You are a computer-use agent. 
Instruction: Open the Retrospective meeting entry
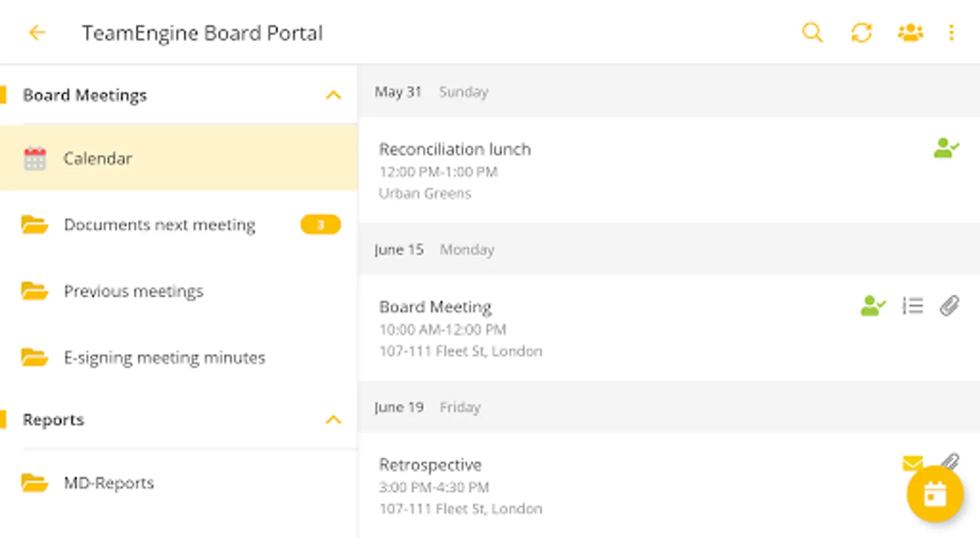(430, 465)
